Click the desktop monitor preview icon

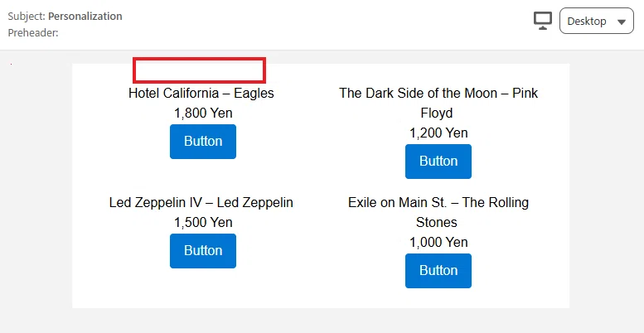(x=543, y=21)
